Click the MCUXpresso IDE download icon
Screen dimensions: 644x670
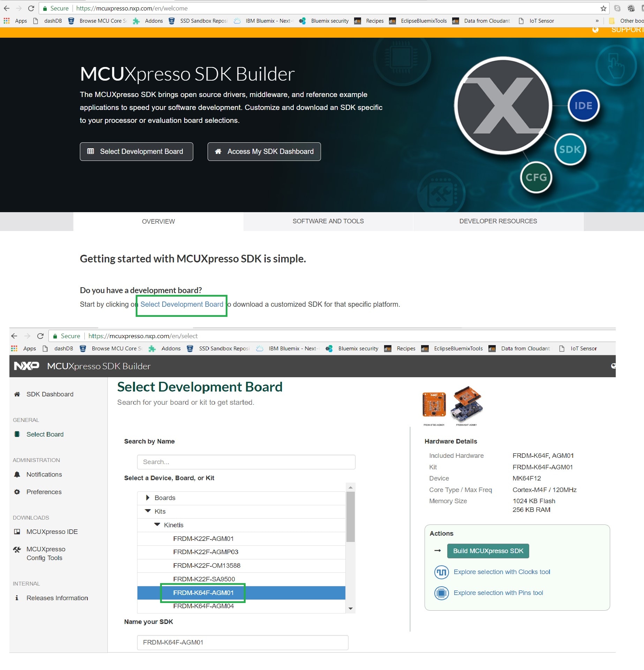[17, 531]
